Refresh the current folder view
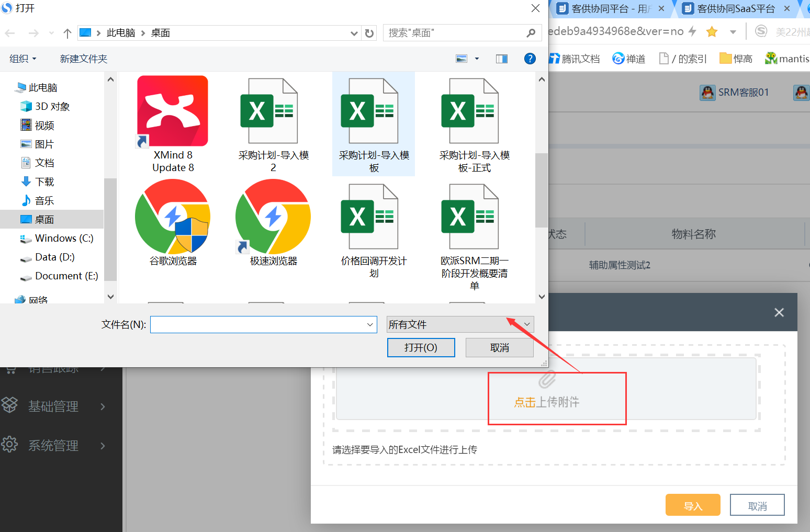The width and height of the screenshot is (810, 532). click(369, 33)
